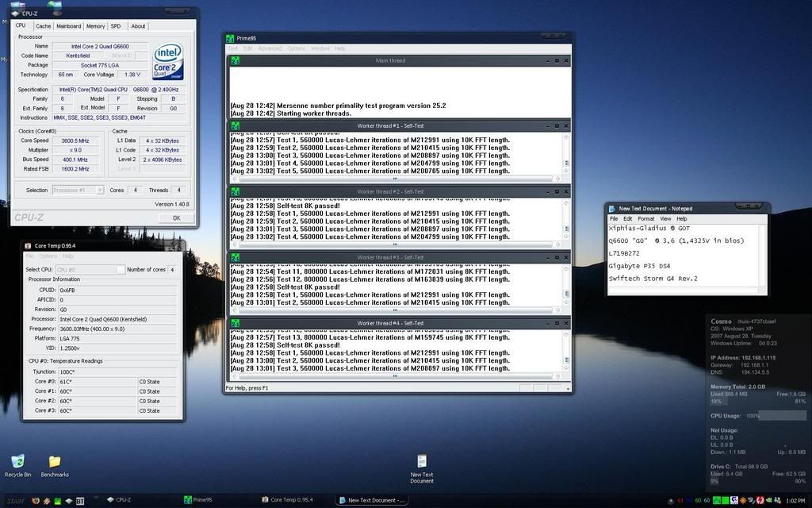Open the Advanced menu in Prime95
The height and width of the screenshot is (508, 812).
click(270, 48)
